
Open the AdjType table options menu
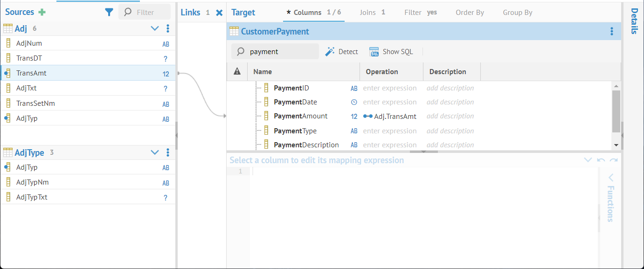coord(168,152)
